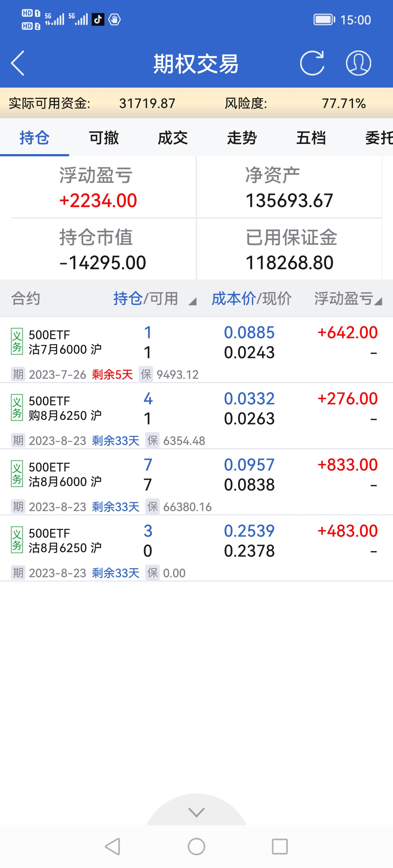Tap the back arrow in header

[x=18, y=63]
